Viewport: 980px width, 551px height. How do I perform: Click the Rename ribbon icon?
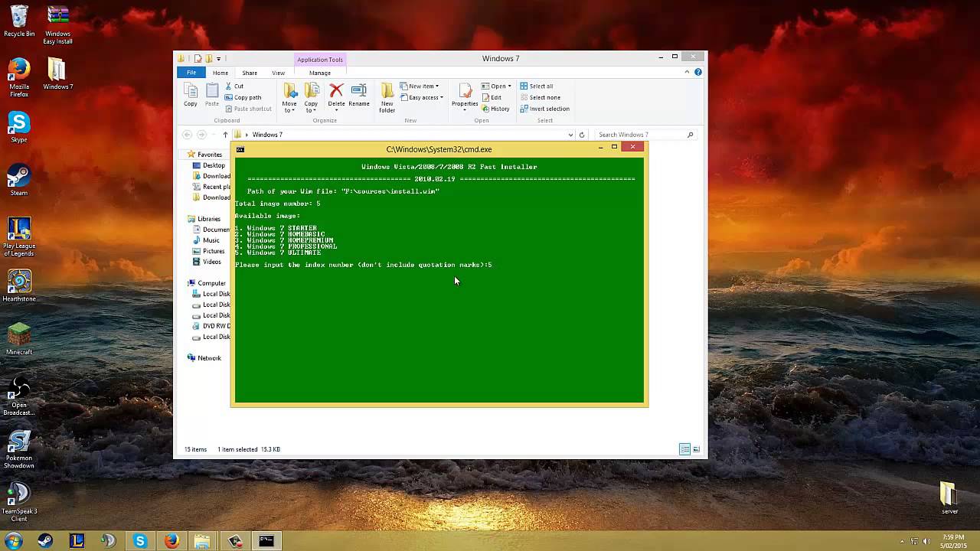(x=359, y=96)
